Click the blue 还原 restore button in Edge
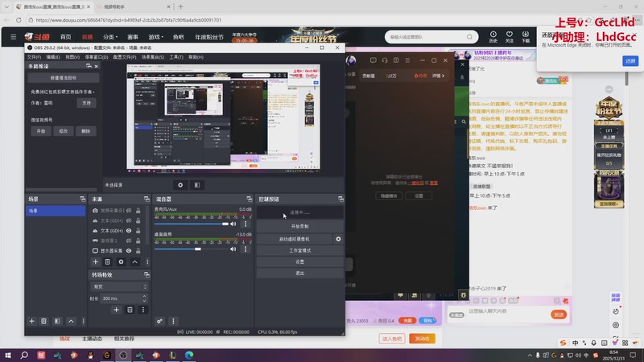The width and height of the screenshot is (644, 362). [630, 61]
